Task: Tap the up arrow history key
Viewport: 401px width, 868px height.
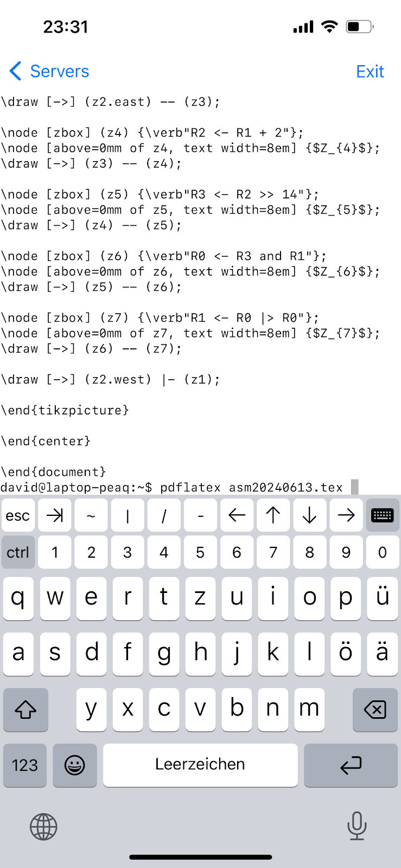Action: [x=273, y=515]
